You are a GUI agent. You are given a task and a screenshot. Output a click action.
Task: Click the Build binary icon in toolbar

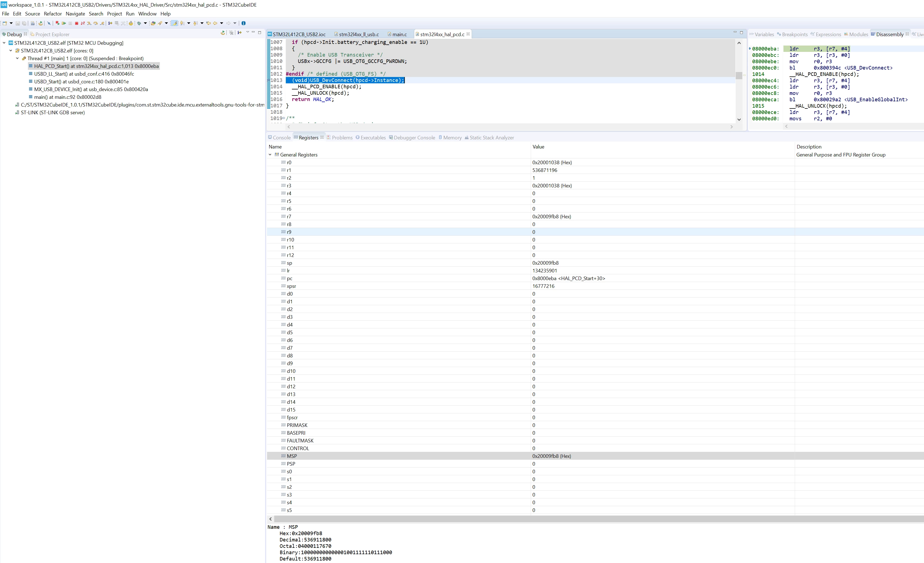(x=33, y=23)
